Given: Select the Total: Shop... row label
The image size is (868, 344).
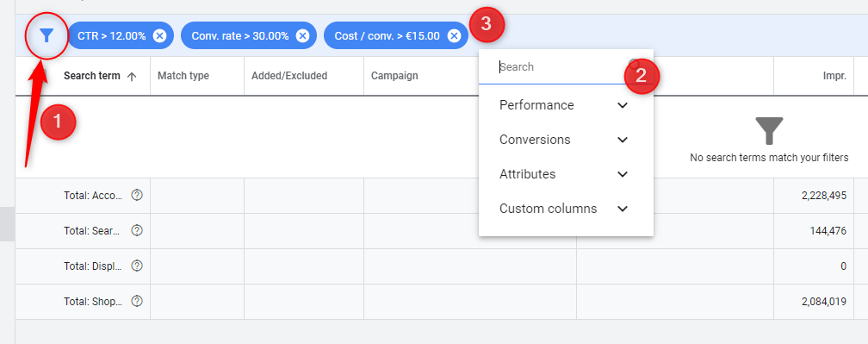Looking at the screenshot, I should click(x=93, y=302).
